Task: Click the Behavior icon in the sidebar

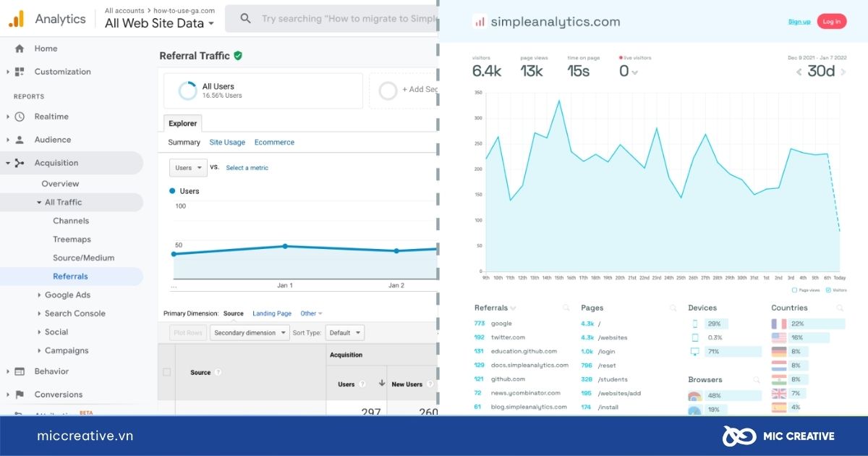Action: [20, 371]
